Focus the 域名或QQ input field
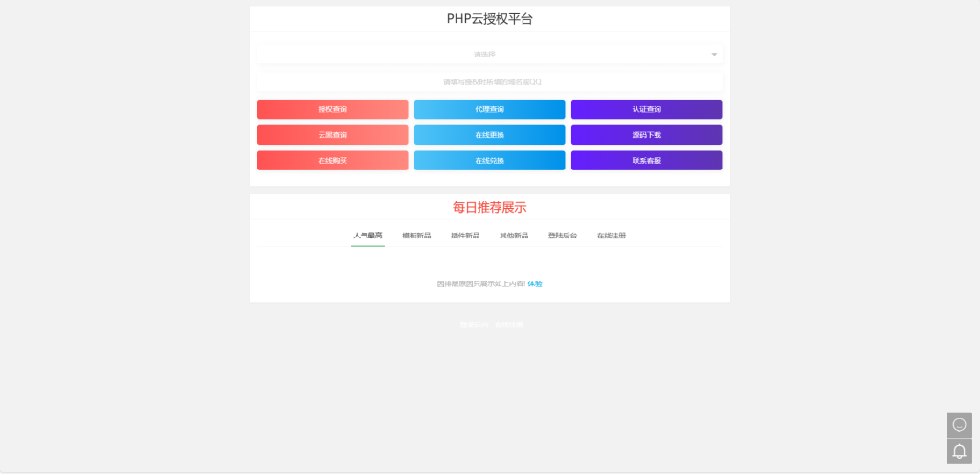 (489, 82)
